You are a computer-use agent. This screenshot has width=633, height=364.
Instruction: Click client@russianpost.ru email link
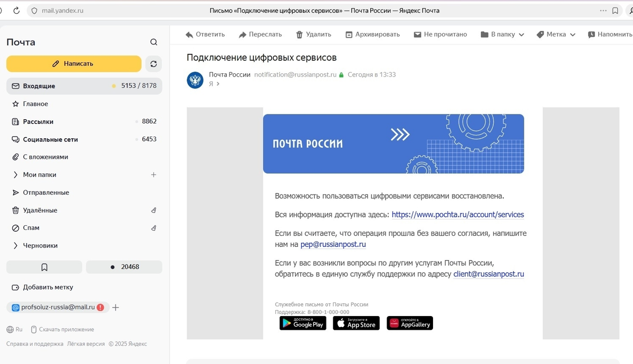click(488, 274)
